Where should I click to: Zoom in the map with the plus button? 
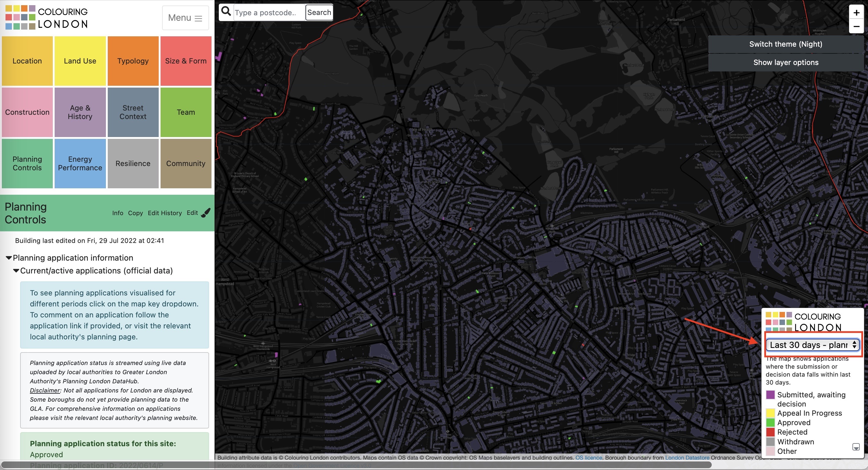[x=856, y=13]
